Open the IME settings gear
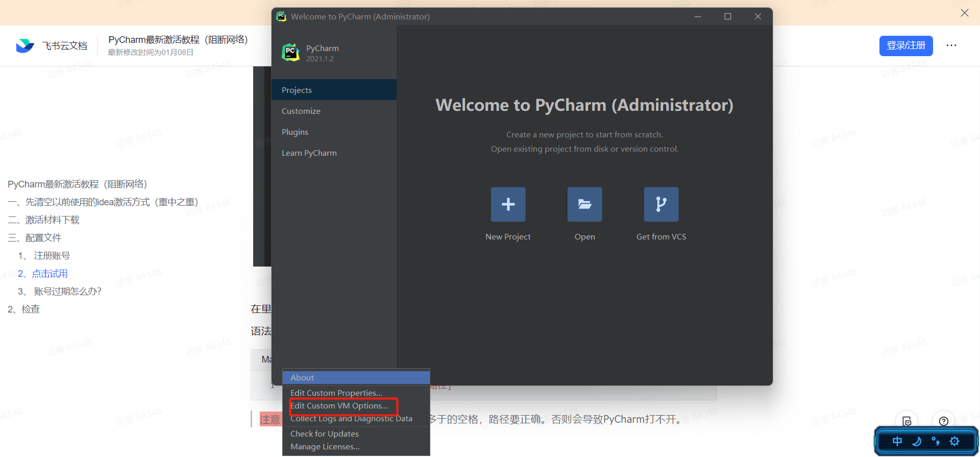This screenshot has height=457, width=980. tap(954, 441)
